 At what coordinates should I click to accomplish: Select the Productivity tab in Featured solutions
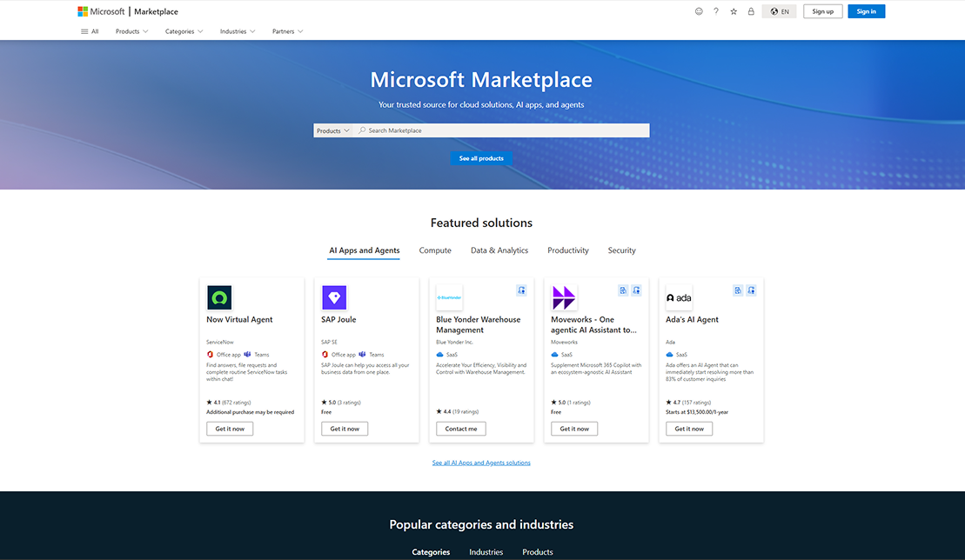pyautogui.click(x=567, y=250)
